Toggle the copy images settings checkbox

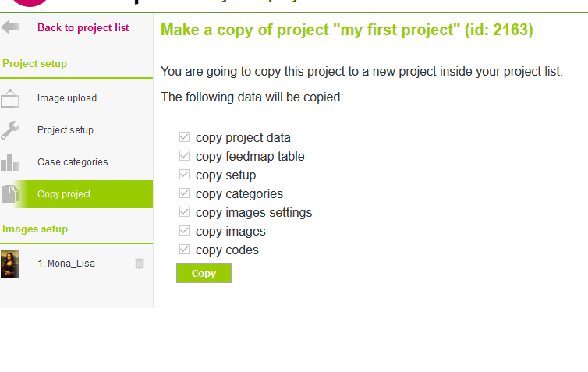coord(184,212)
